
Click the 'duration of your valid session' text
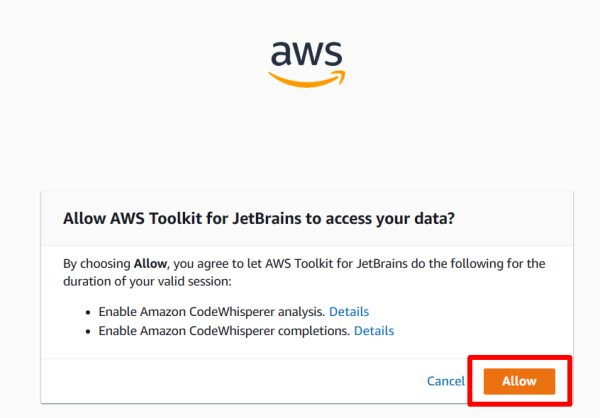pyautogui.click(x=142, y=282)
